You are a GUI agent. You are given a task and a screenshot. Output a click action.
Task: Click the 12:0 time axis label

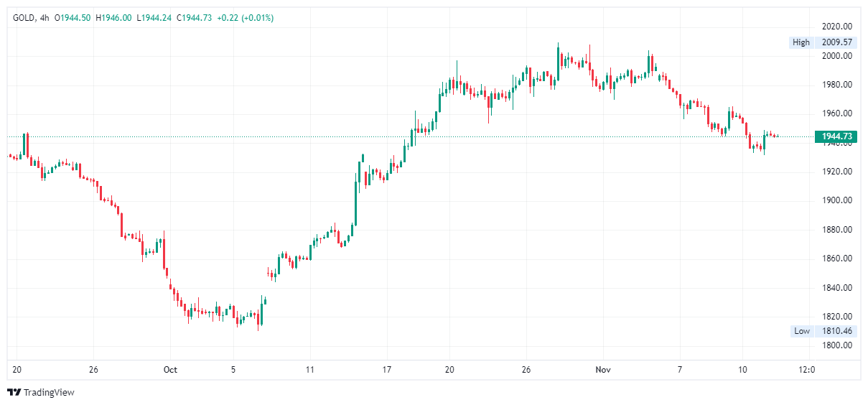806,370
